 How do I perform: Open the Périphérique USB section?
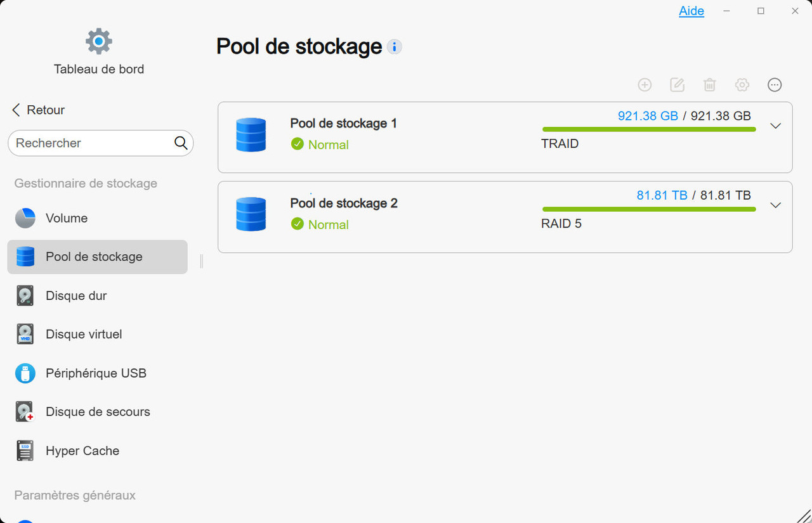[x=98, y=373]
